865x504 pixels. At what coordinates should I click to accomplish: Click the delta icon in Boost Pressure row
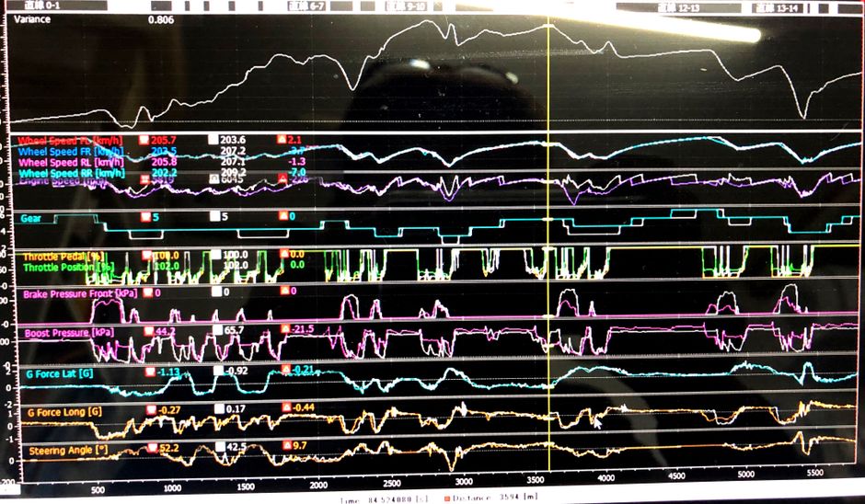[x=284, y=330]
